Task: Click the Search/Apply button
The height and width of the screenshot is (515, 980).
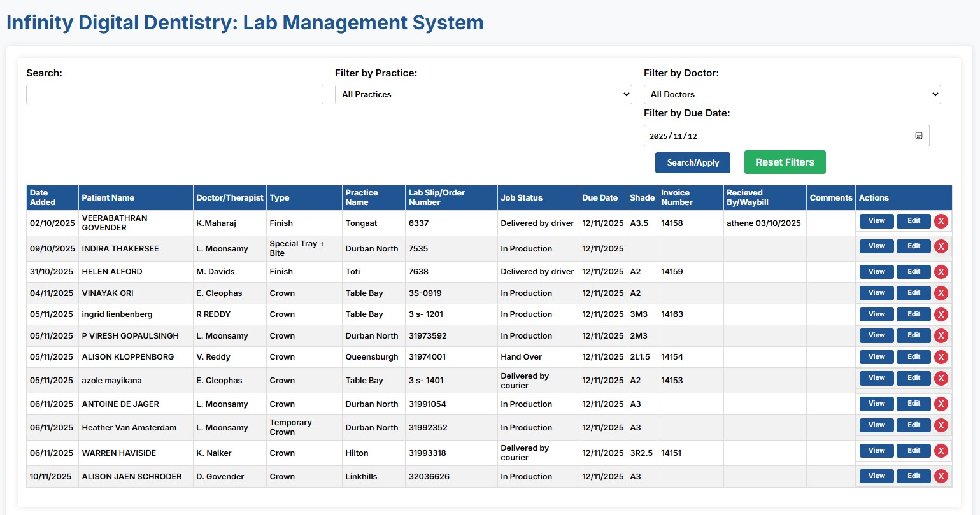Action: tap(692, 162)
